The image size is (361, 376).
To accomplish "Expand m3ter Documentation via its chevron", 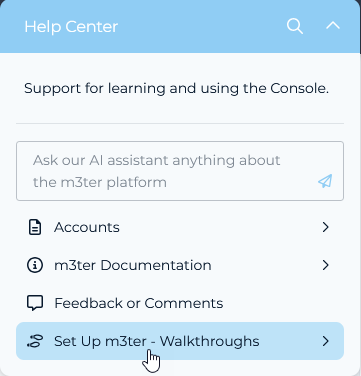I will pos(326,265).
